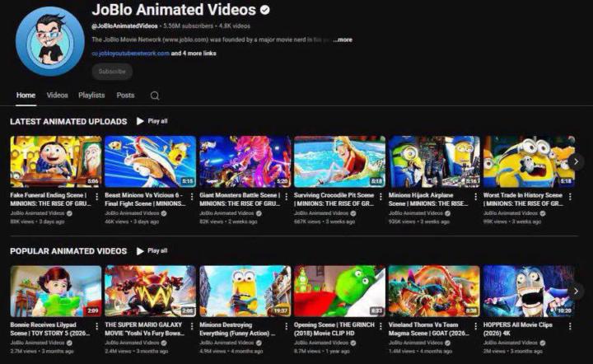This screenshot has width=593, height=364.
Task: Open three-dot menu for Giant Monsters Battle Scene
Action: tap(287, 197)
